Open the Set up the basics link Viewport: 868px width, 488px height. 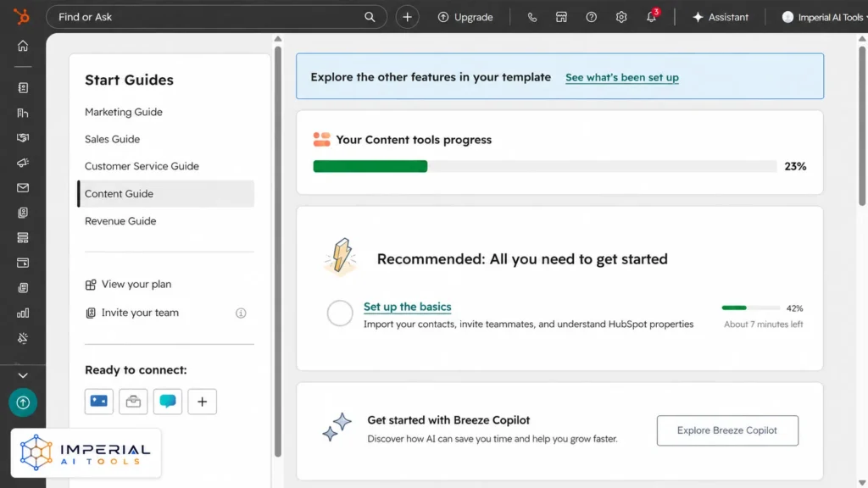coord(408,307)
